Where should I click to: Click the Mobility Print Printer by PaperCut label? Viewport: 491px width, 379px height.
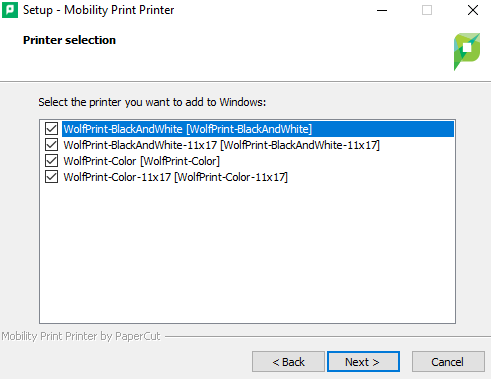pos(81,336)
